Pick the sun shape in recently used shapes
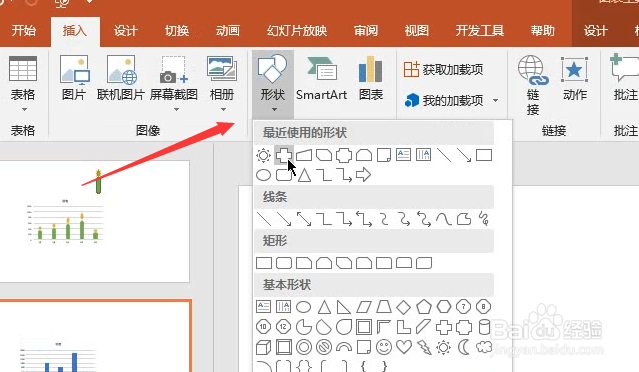This screenshot has width=639, height=372. (263, 155)
